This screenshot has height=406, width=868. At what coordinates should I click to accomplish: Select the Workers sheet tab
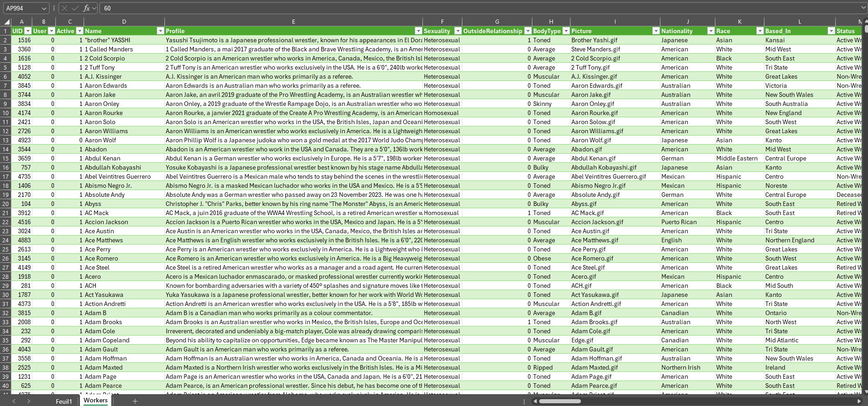point(96,401)
